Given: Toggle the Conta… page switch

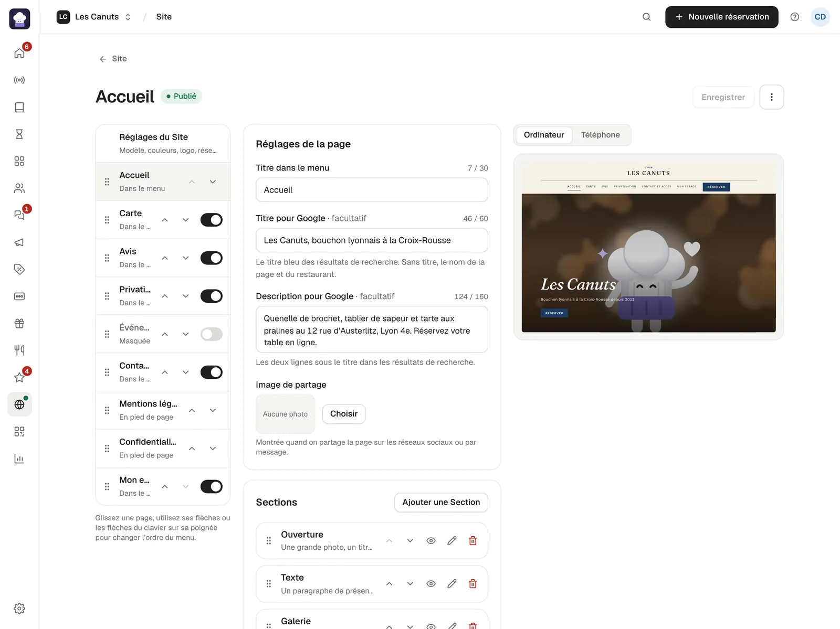Looking at the screenshot, I should click(212, 372).
